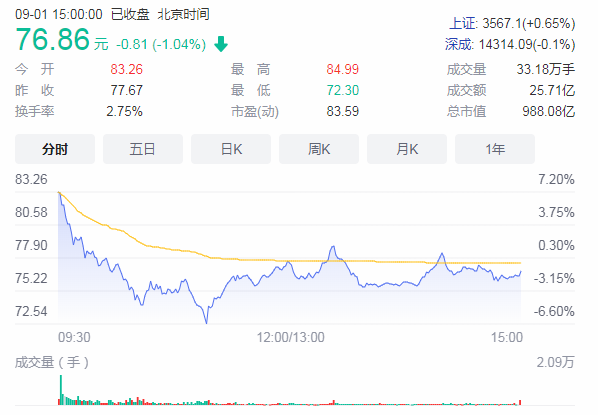This screenshot has height=415, width=598.
Task: Open the 深成 index link
Action: (458, 44)
